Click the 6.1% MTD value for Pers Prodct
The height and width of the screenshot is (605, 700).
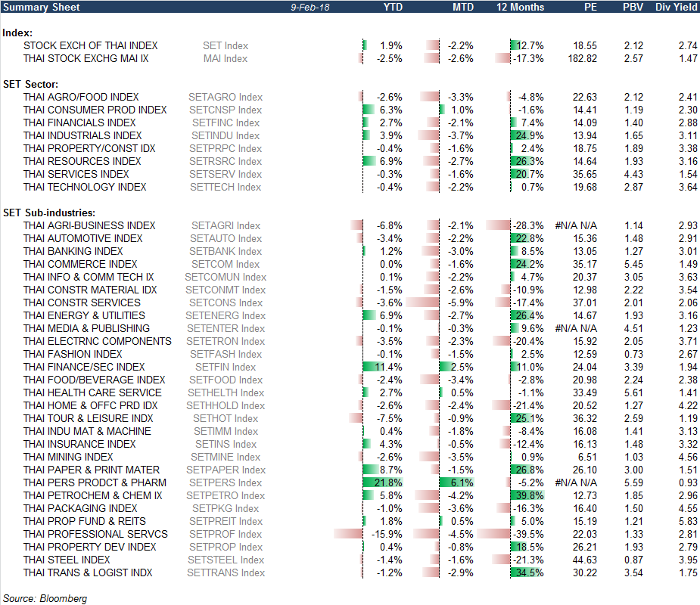[x=462, y=482]
